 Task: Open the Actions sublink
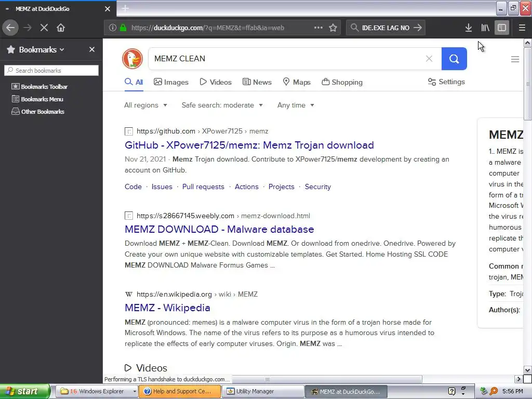tap(247, 187)
